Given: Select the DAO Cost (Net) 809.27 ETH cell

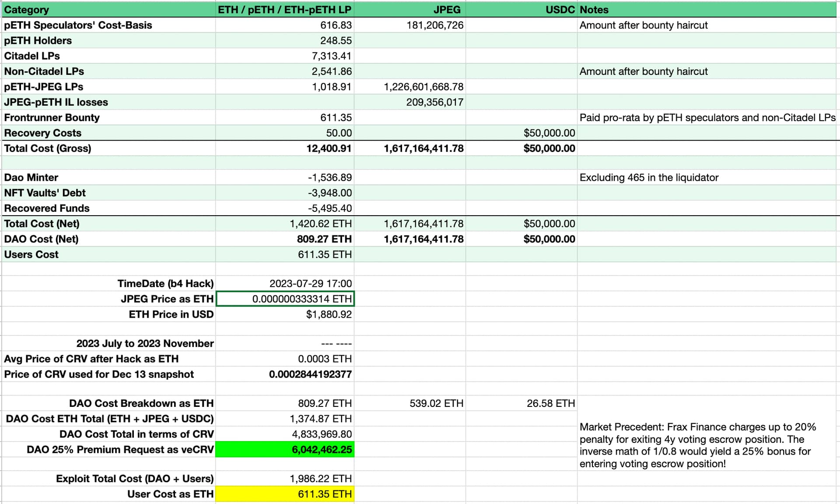Looking at the screenshot, I should 285,239.
